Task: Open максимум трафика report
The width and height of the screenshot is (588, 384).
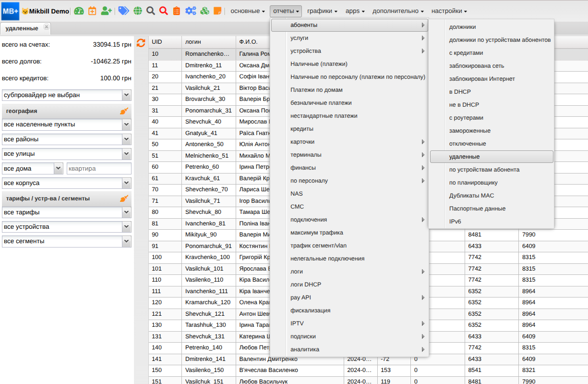Action: (349, 233)
